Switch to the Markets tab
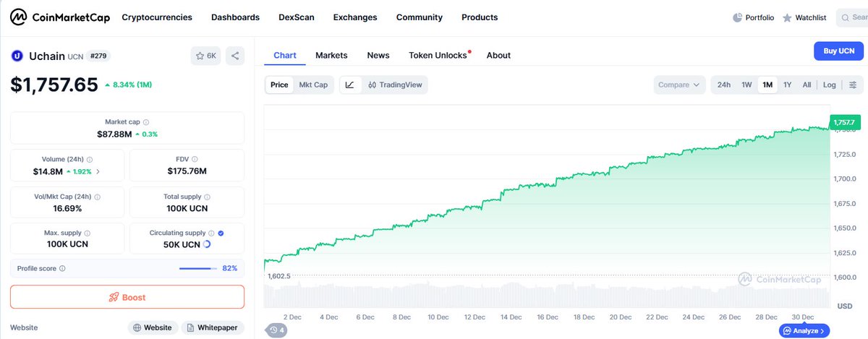This screenshot has width=868, height=339. tap(331, 55)
